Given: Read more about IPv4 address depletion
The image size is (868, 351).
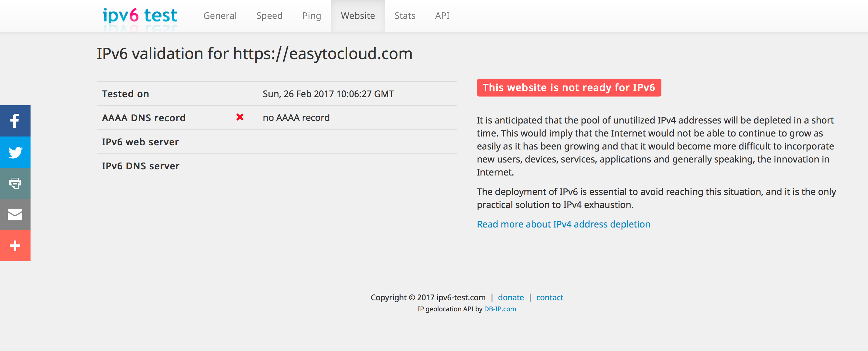Looking at the screenshot, I should 563,224.
